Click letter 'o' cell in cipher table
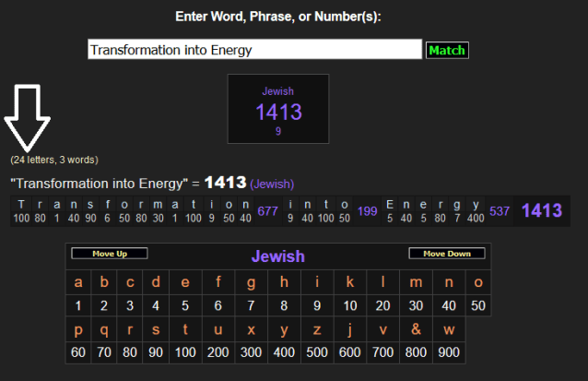 click(477, 282)
